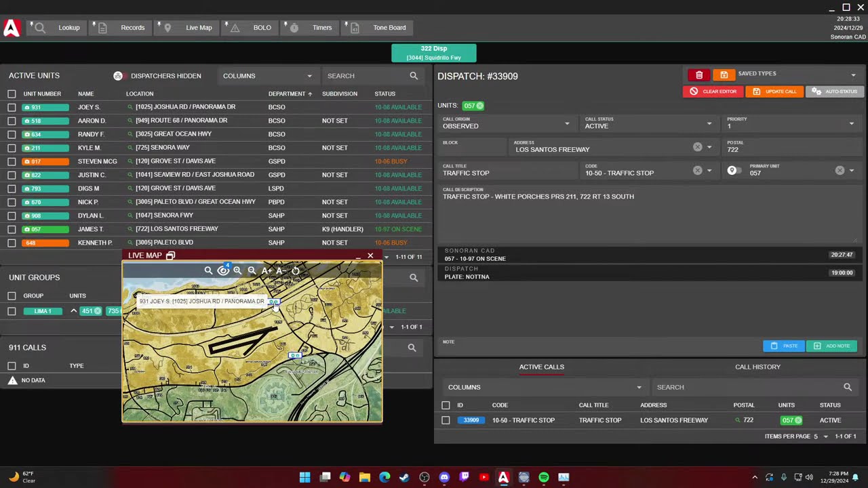Remove unit 451 from LIMA 1 group
Viewport: 868px width, 488px height.
[98, 311]
